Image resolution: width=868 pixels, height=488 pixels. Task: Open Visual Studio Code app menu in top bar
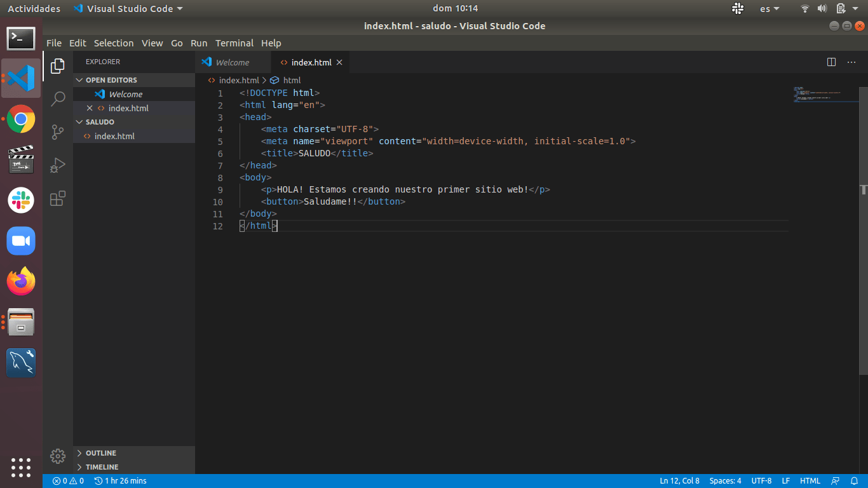(x=128, y=8)
